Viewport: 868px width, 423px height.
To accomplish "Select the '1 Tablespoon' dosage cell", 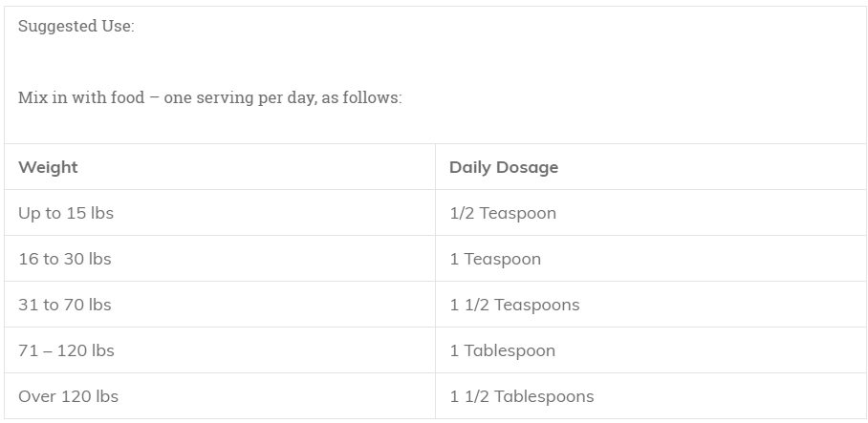I will (x=502, y=350).
